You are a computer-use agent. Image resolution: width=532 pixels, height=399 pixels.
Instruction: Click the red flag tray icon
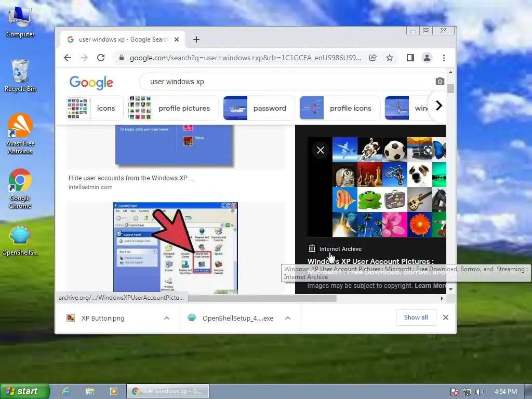(454, 392)
